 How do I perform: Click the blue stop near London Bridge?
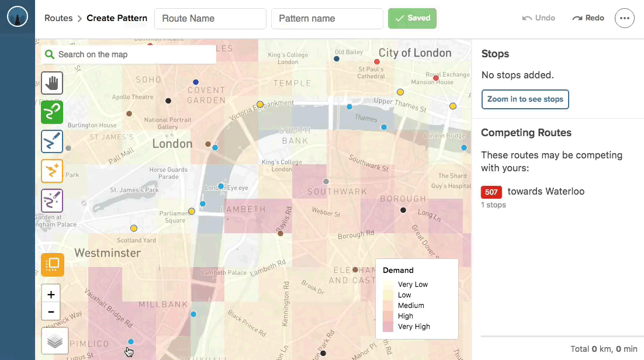(463, 147)
